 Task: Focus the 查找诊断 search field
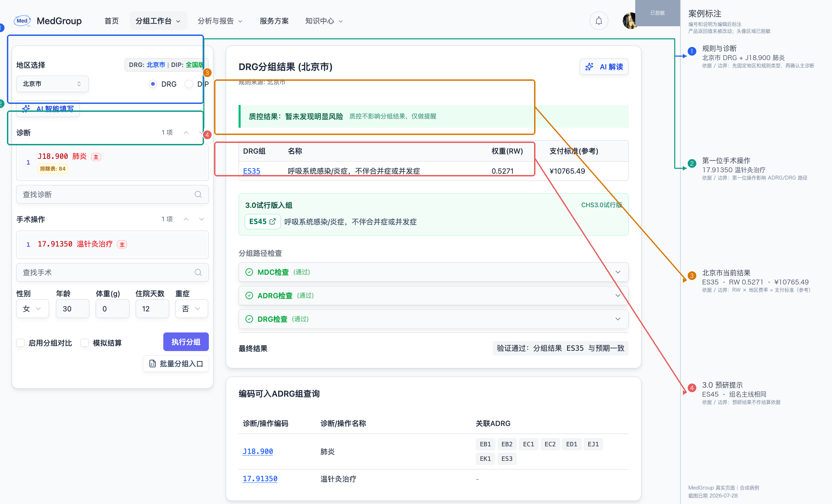pos(113,194)
